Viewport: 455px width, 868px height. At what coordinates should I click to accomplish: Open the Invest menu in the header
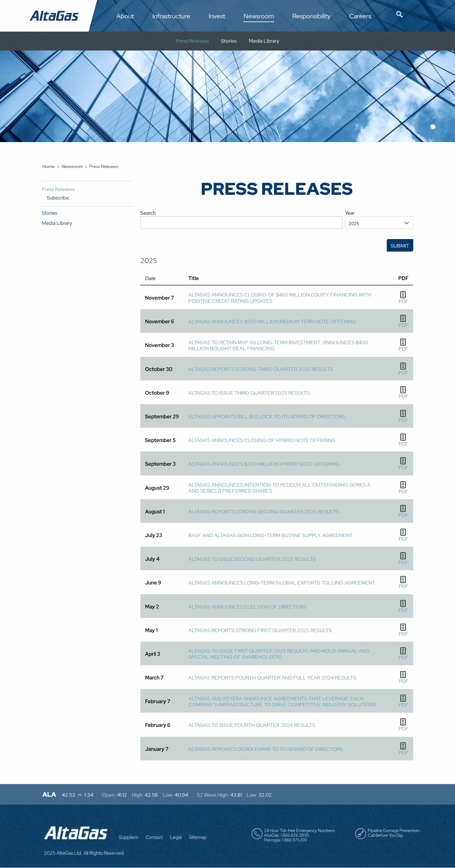coord(216,16)
